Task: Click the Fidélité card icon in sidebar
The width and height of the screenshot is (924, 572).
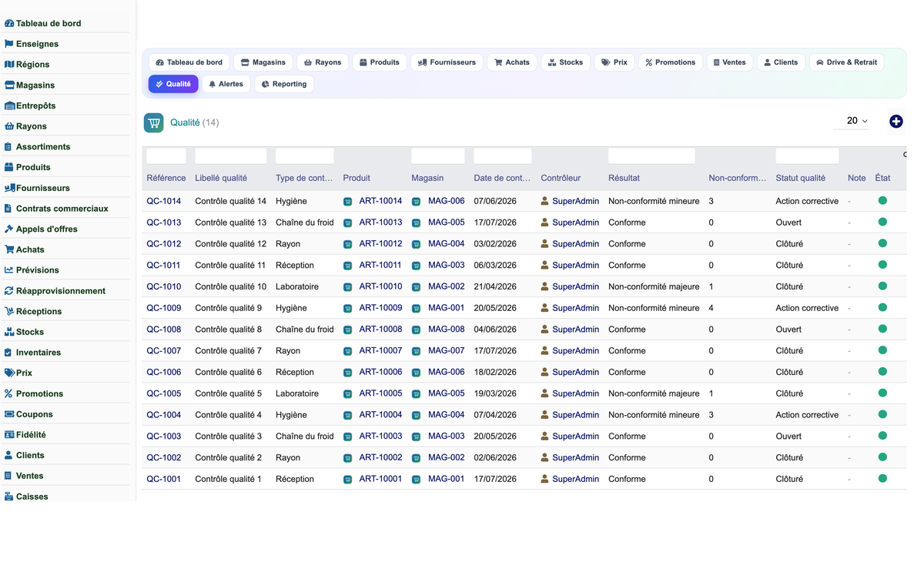Action: tap(9, 435)
